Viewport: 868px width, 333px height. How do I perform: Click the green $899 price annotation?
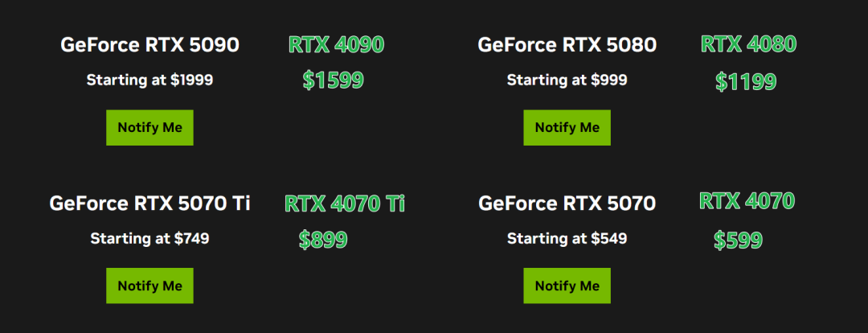[x=322, y=240]
